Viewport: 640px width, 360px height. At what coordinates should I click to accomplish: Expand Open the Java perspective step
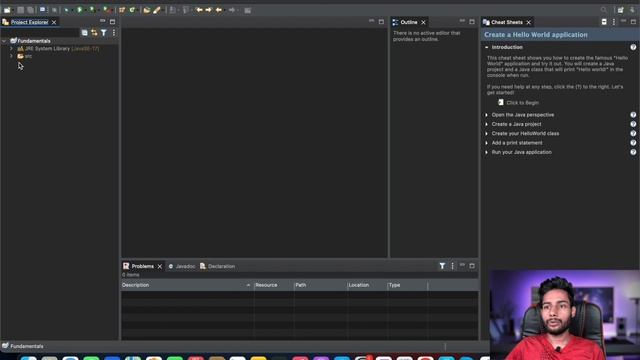[487, 115]
